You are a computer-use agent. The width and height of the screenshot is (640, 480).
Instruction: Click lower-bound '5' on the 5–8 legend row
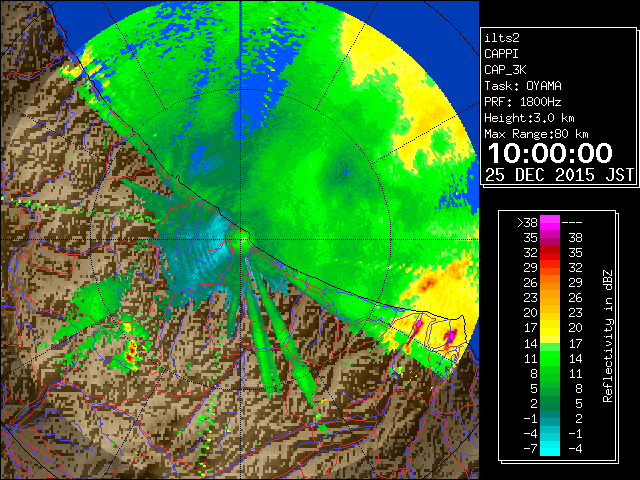tap(534, 389)
